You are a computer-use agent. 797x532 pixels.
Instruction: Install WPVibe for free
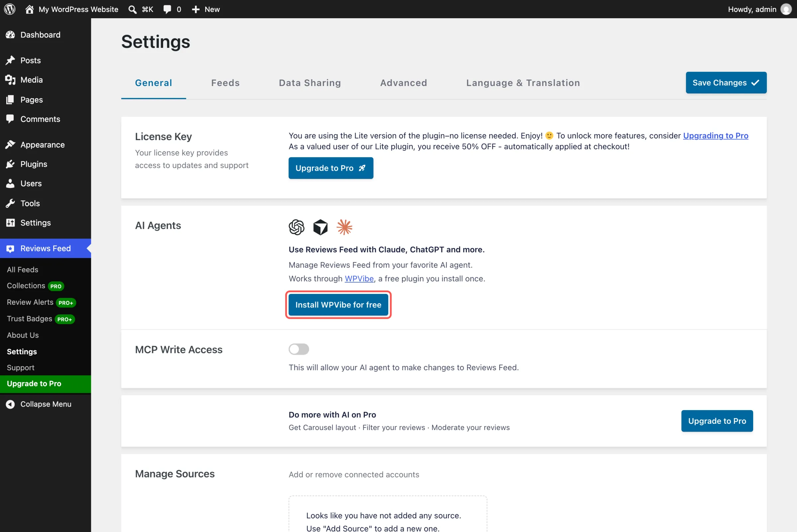338,305
